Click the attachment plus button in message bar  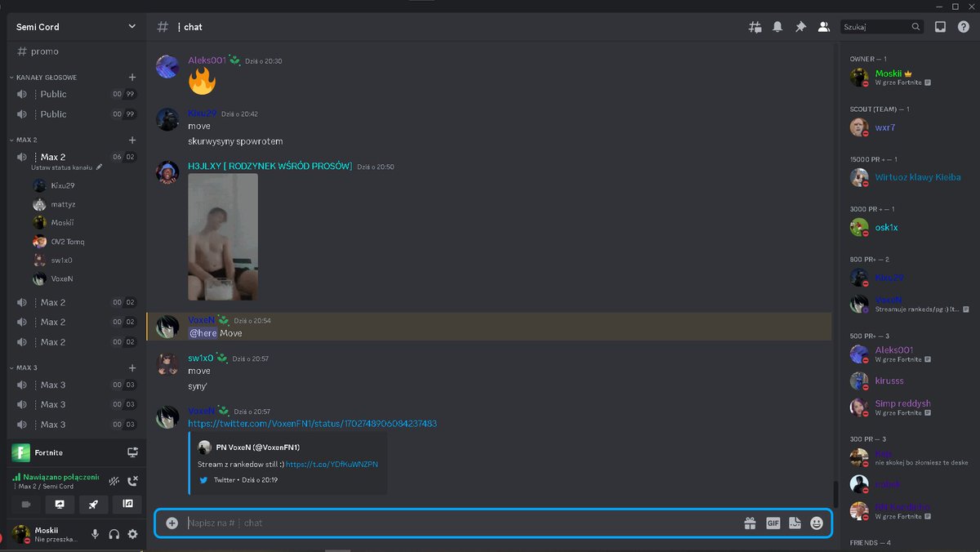coord(171,523)
